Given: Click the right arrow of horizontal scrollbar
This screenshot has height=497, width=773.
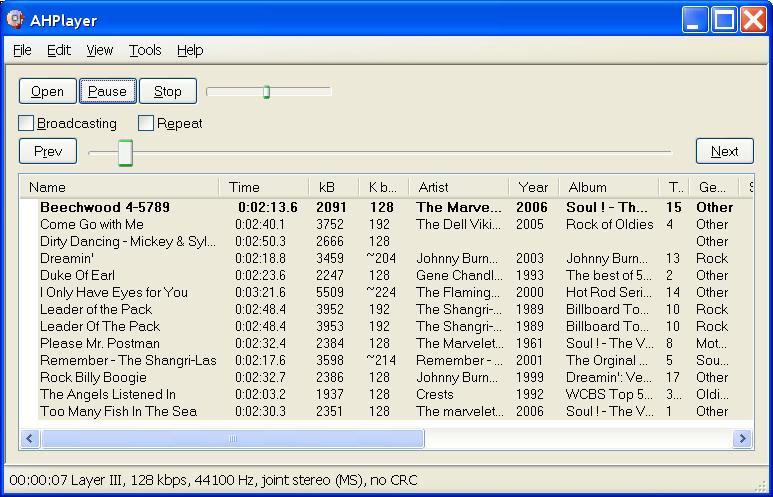Looking at the screenshot, I should click(742, 438).
